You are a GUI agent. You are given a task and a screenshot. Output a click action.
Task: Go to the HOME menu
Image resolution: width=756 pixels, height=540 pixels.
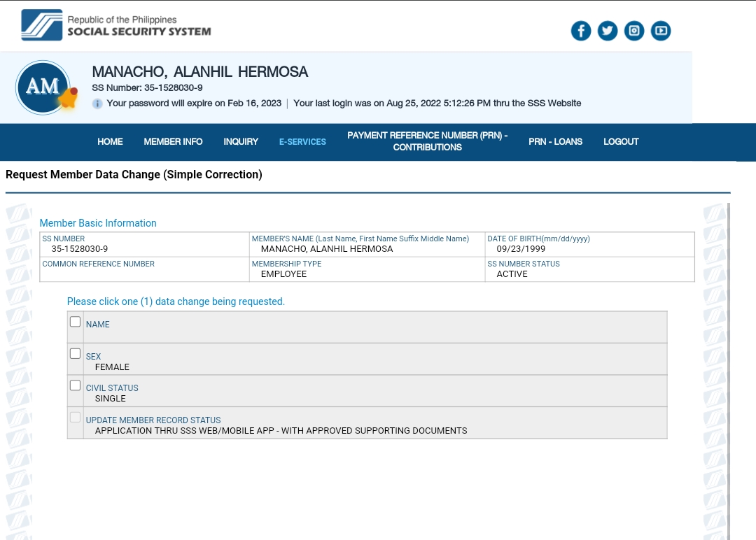(110, 141)
